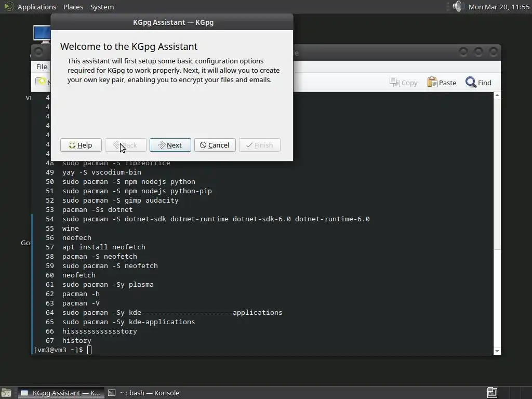Click history line 55 'wine'

(71, 229)
